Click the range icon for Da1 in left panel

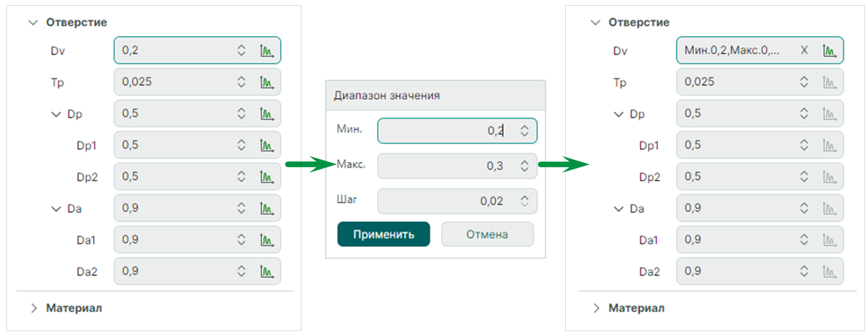pyautogui.click(x=267, y=241)
